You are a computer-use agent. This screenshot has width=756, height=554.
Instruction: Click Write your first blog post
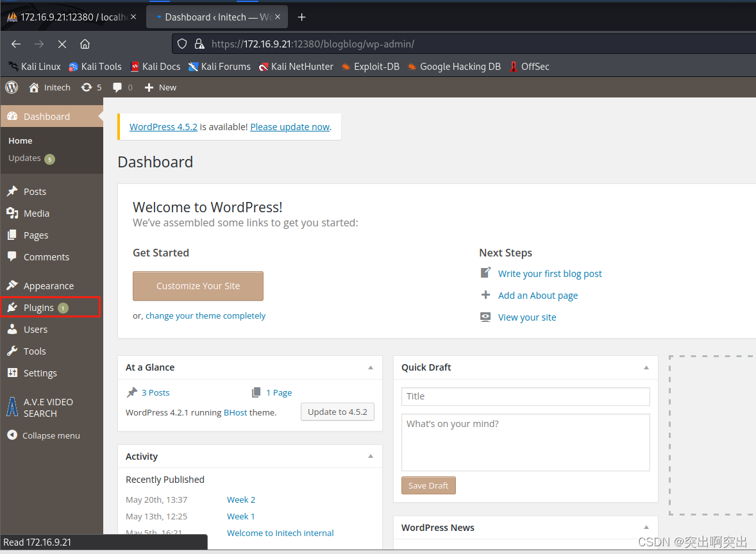pyautogui.click(x=550, y=274)
